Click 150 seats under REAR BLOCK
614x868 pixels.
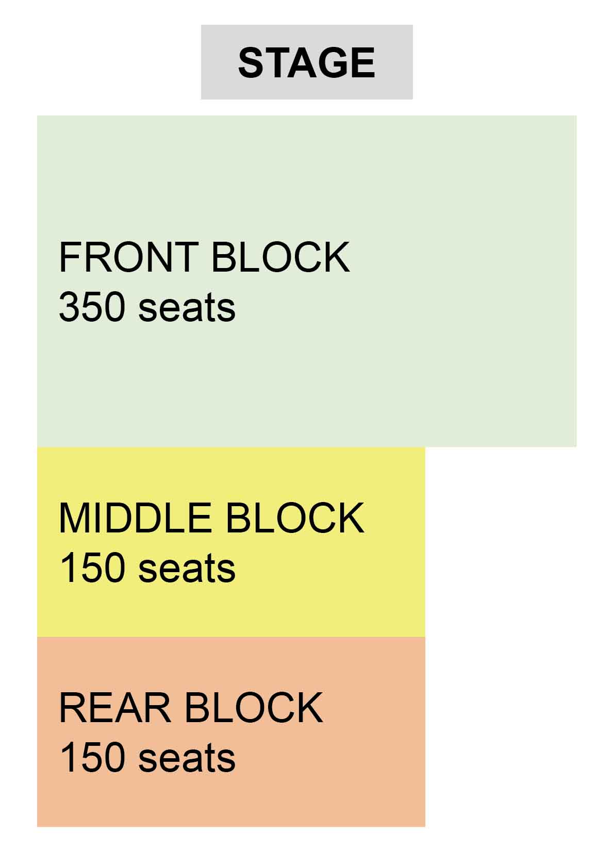point(147,758)
